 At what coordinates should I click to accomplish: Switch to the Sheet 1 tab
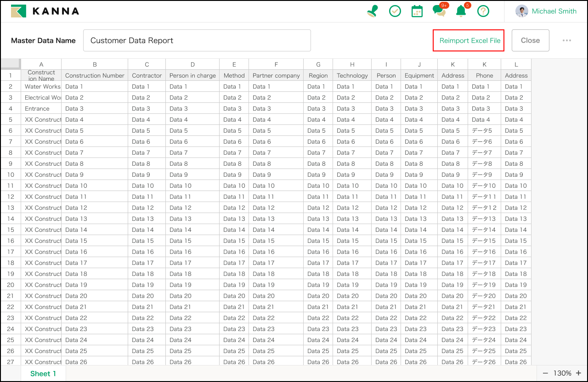click(43, 374)
